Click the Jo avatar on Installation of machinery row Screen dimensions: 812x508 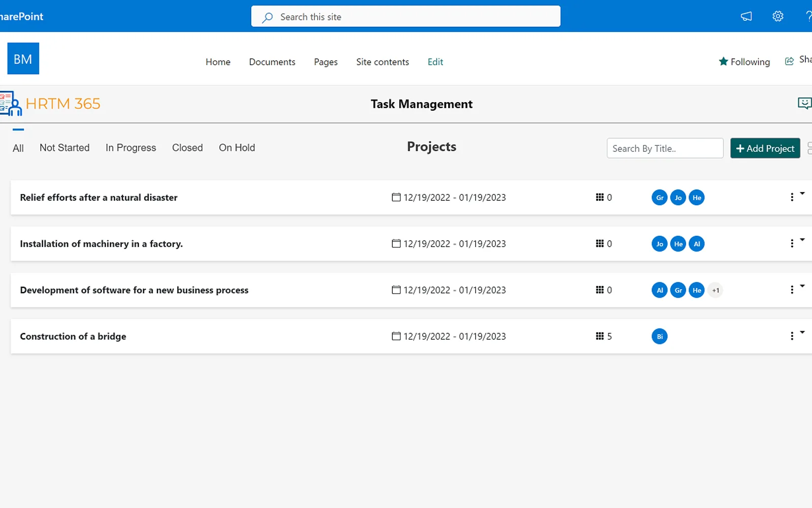(659, 244)
